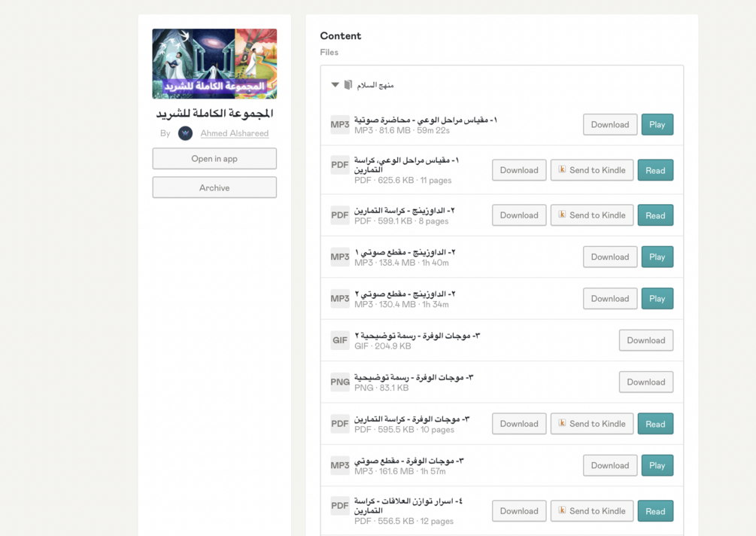Click the MP3 icon of 161.6 MB file
This screenshot has width=756, height=536.
(340, 465)
